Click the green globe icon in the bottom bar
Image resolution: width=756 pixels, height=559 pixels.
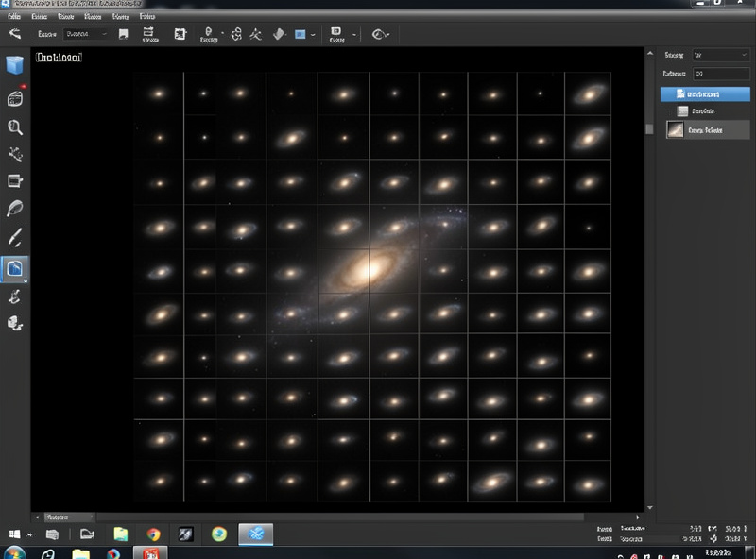click(219, 534)
